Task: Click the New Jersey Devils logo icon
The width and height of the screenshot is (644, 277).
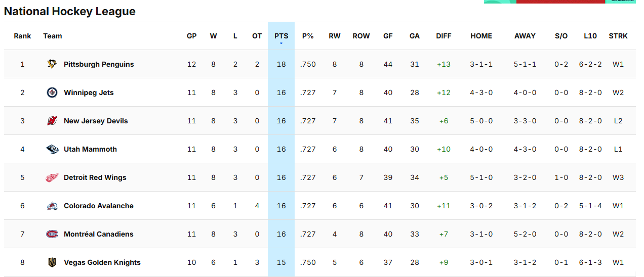Action: pyautogui.click(x=52, y=121)
